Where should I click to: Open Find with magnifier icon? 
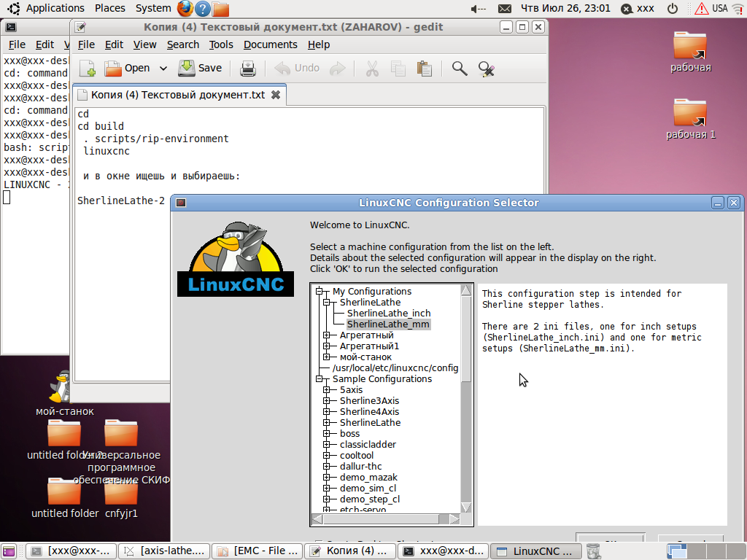(460, 69)
